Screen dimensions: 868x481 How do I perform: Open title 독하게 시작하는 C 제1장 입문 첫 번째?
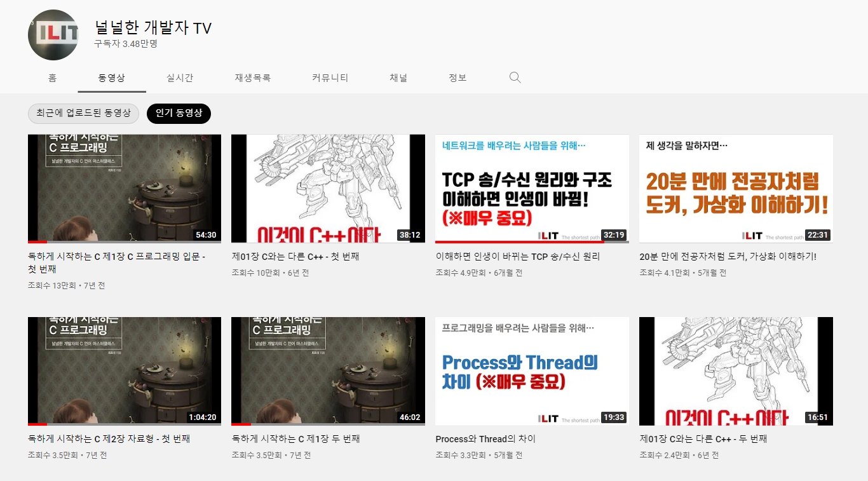116,263
